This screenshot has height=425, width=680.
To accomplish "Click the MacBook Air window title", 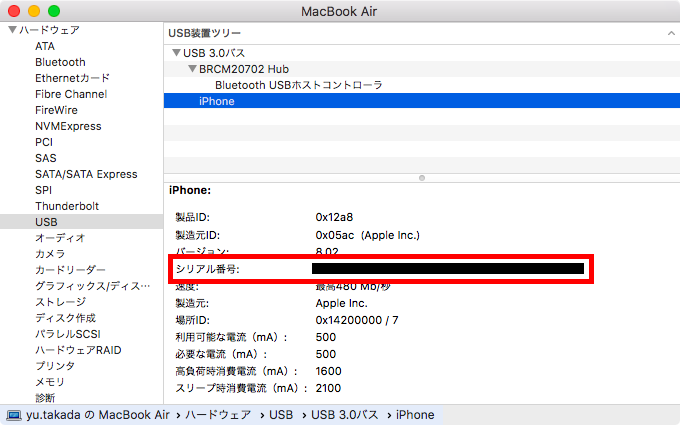I will tap(339, 11).
